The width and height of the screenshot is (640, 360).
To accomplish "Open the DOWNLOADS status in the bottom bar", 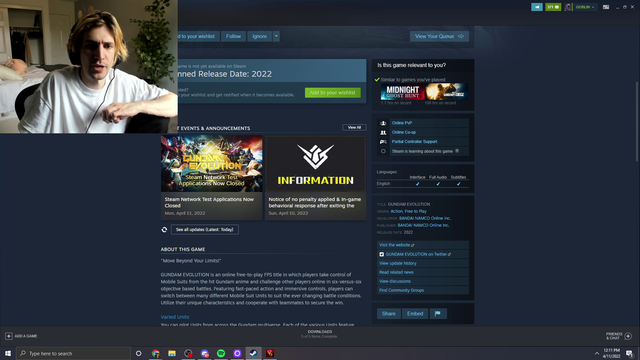I will click(320, 334).
